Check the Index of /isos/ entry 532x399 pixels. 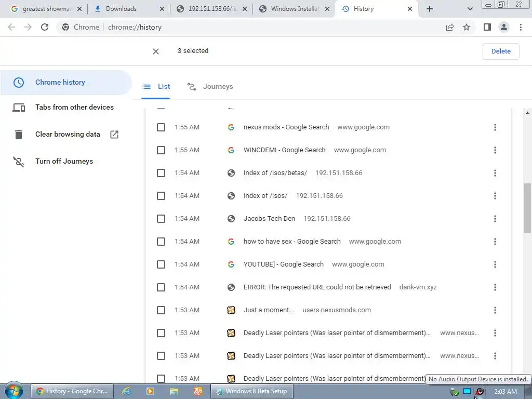click(x=161, y=196)
